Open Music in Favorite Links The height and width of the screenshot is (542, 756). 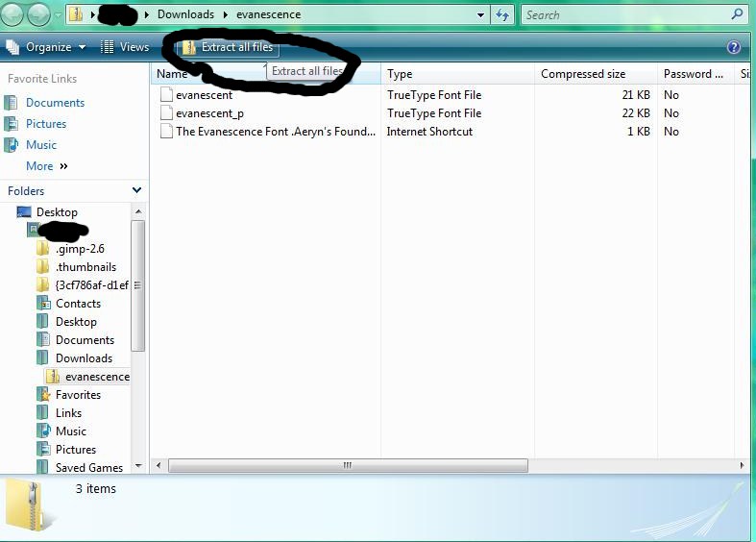41,145
